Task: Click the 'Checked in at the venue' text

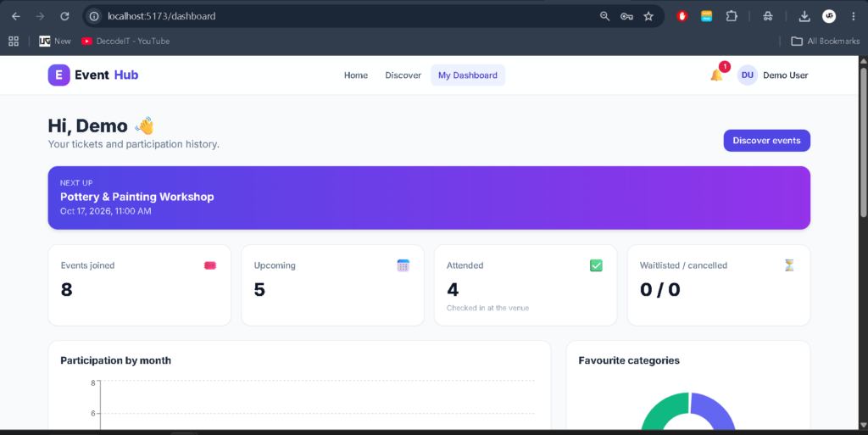Action: point(487,308)
